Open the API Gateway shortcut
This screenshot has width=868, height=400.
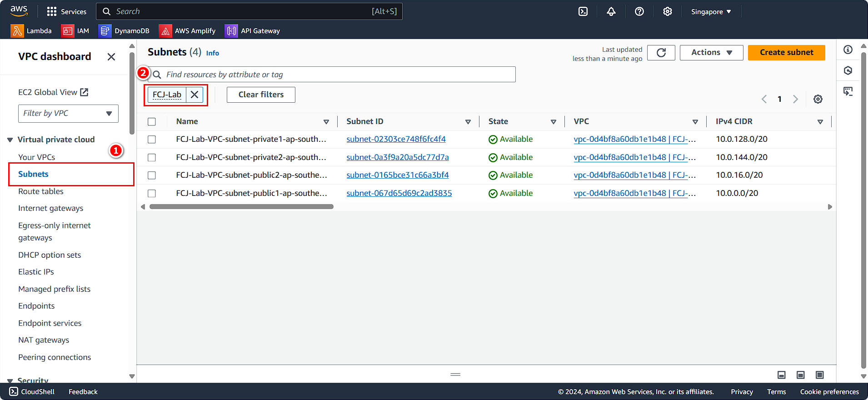point(253,31)
